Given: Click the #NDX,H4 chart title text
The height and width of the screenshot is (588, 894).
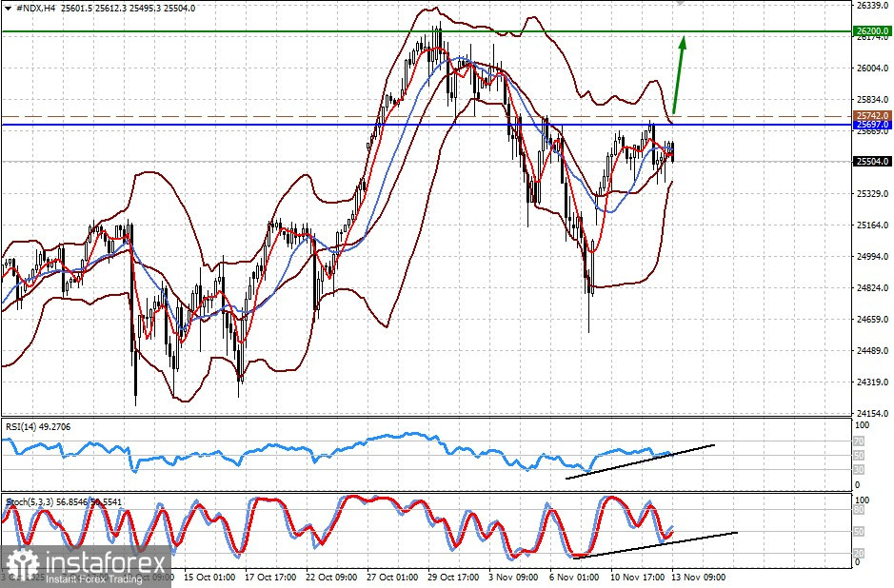Looking at the screenshot, I should coord(35,9).
